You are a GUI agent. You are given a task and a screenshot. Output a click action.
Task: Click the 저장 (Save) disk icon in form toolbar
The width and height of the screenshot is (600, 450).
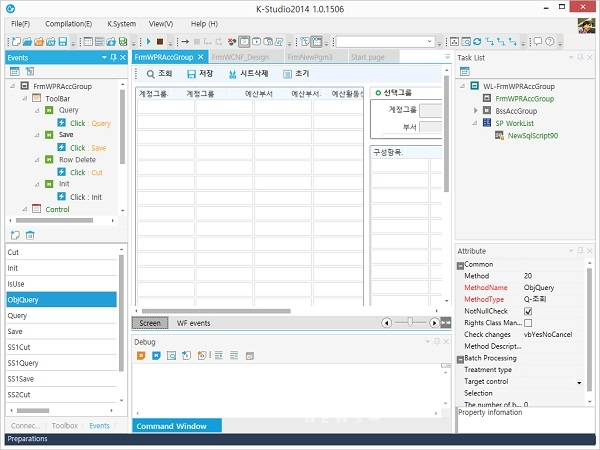[x=191, y=74]
